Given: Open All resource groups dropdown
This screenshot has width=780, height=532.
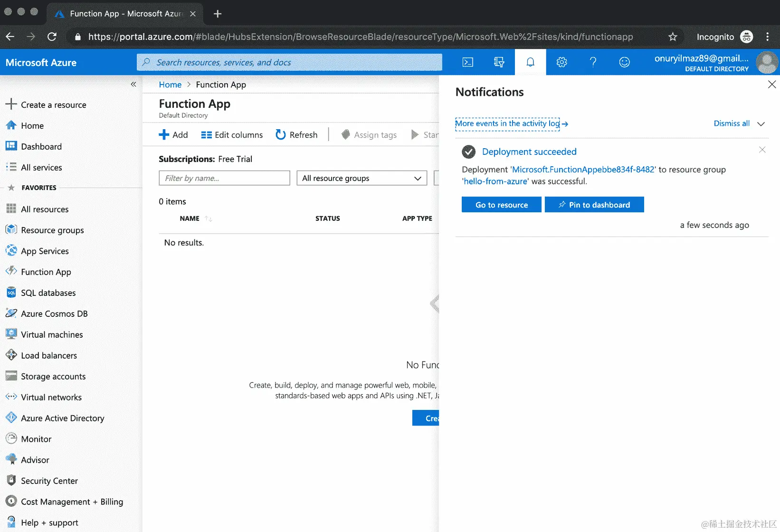Looking at the screenshot, I should (361, 178).
